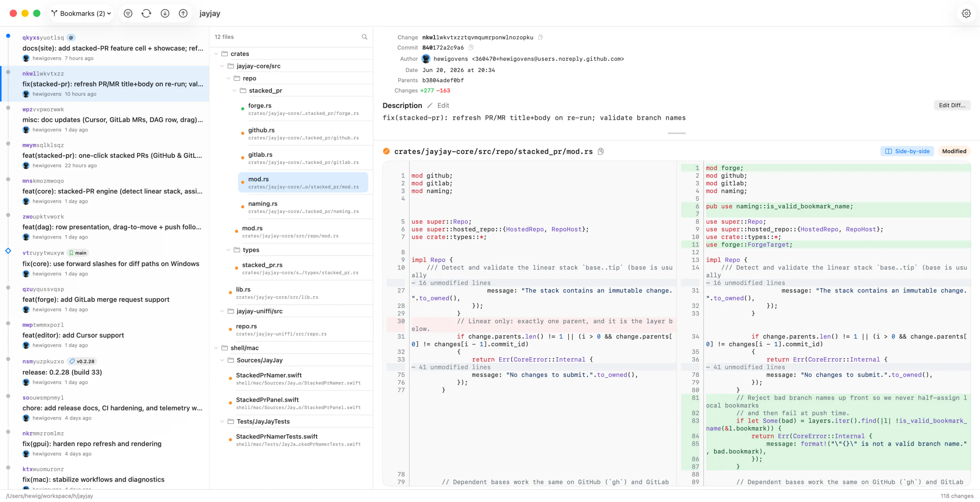Click the diamond graph node for main

[x=8, y=251]
